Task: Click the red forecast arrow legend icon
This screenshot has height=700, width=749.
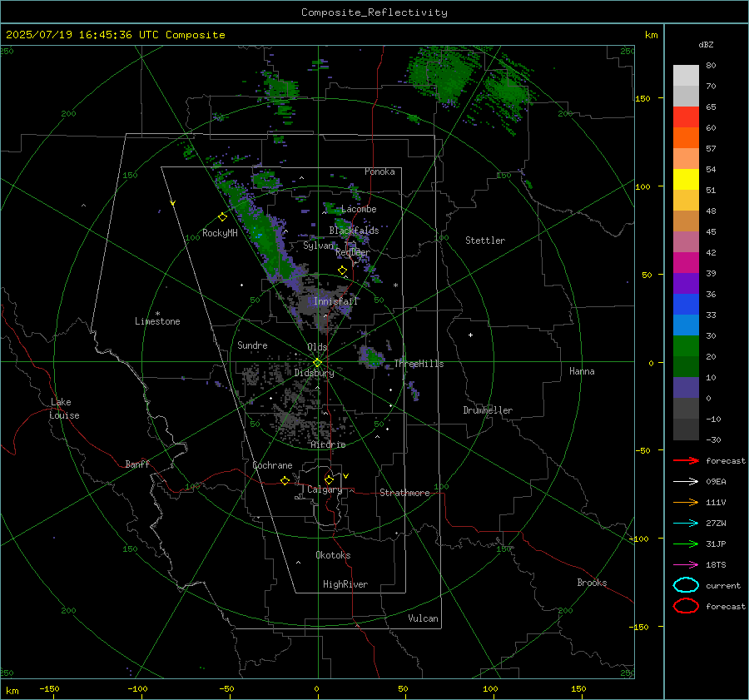Action: pos(686,460)
